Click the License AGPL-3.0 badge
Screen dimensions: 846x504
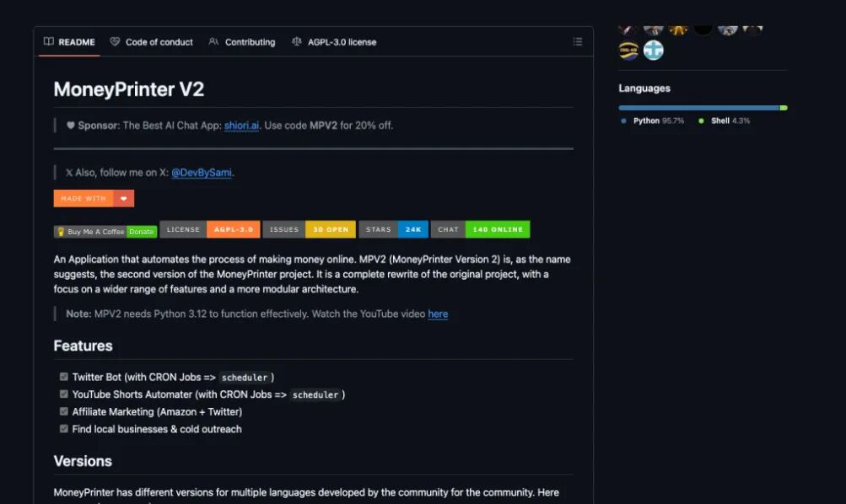pyautogui.click(x=210, y=229)
